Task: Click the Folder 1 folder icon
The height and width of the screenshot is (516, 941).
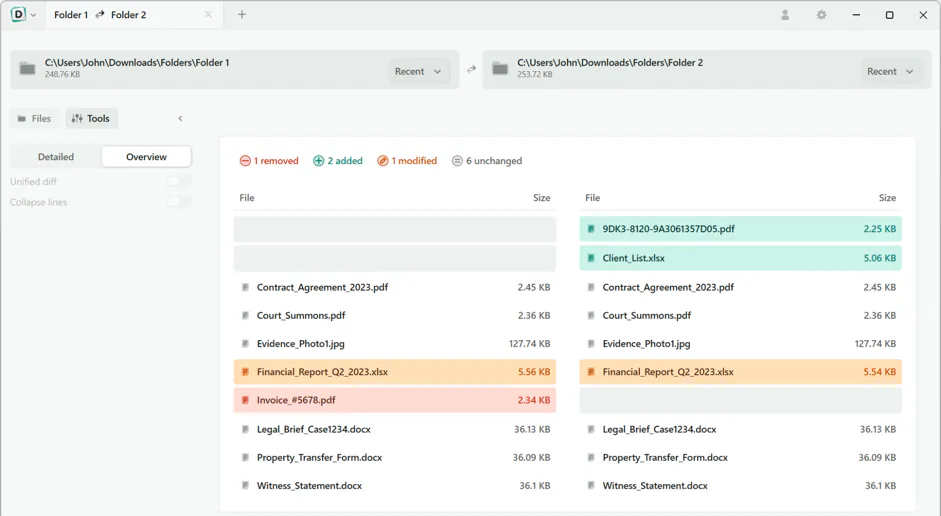Action: pos(28,68)
